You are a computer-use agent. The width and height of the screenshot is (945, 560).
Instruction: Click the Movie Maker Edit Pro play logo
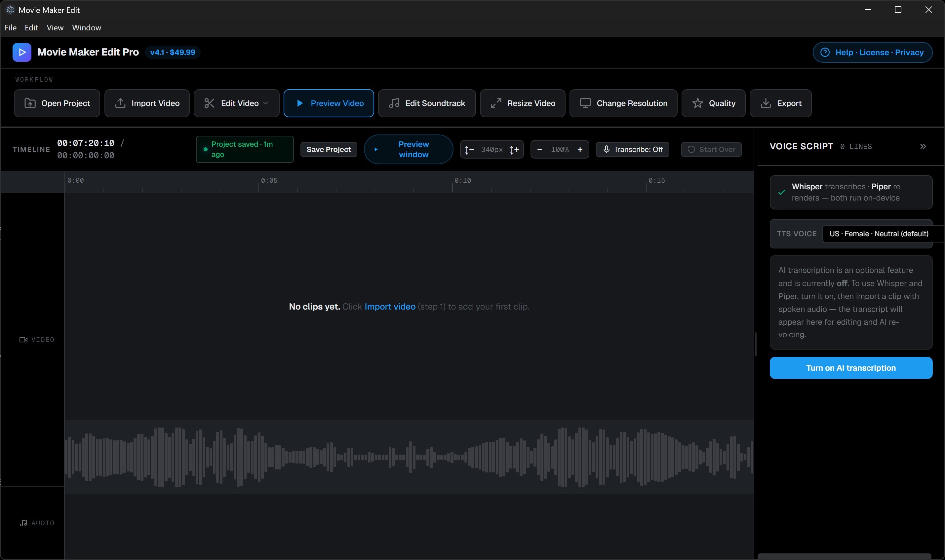point(22,52)
